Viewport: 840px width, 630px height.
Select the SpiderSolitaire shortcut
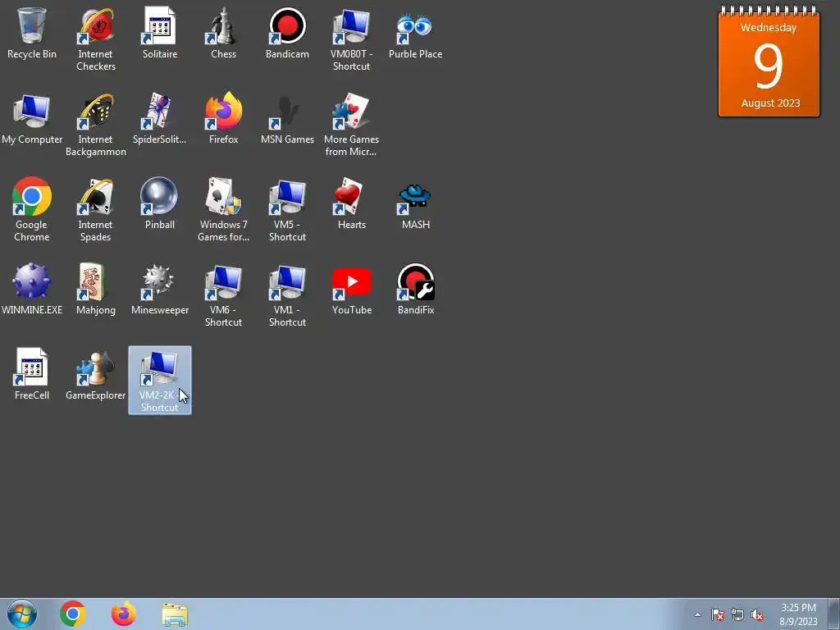coord(160,120)
